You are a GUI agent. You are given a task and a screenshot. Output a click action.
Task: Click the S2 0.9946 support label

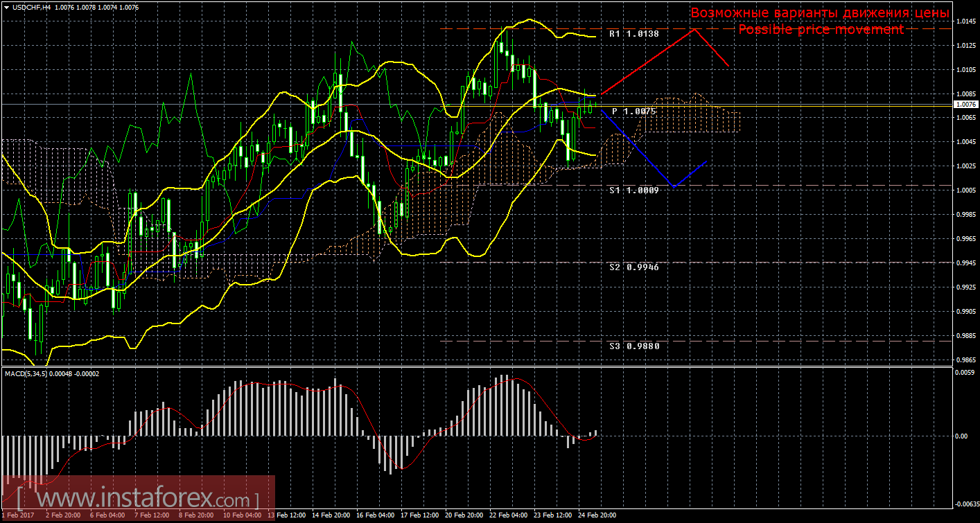(633, 267)
